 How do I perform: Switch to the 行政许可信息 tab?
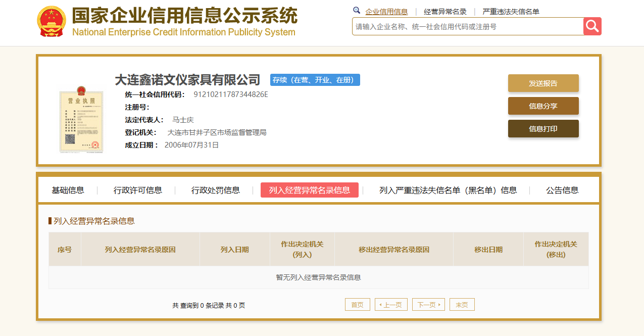tap(138, 190)
